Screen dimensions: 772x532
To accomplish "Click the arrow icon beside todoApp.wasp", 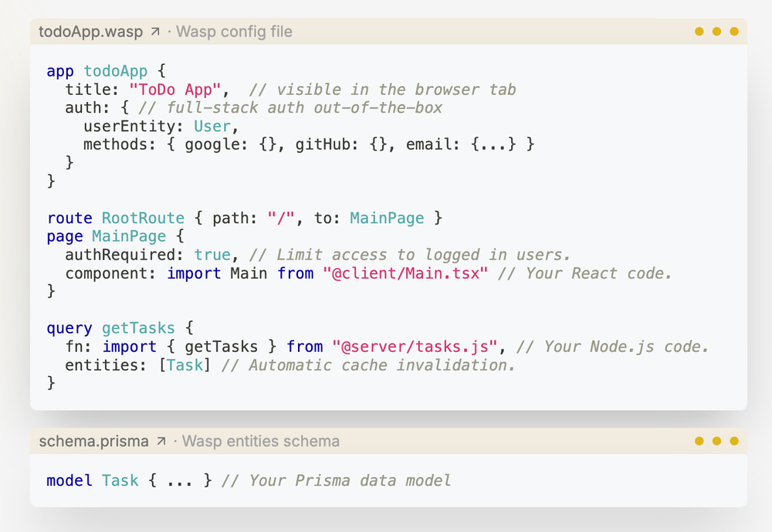I will (x=155, y=32).
